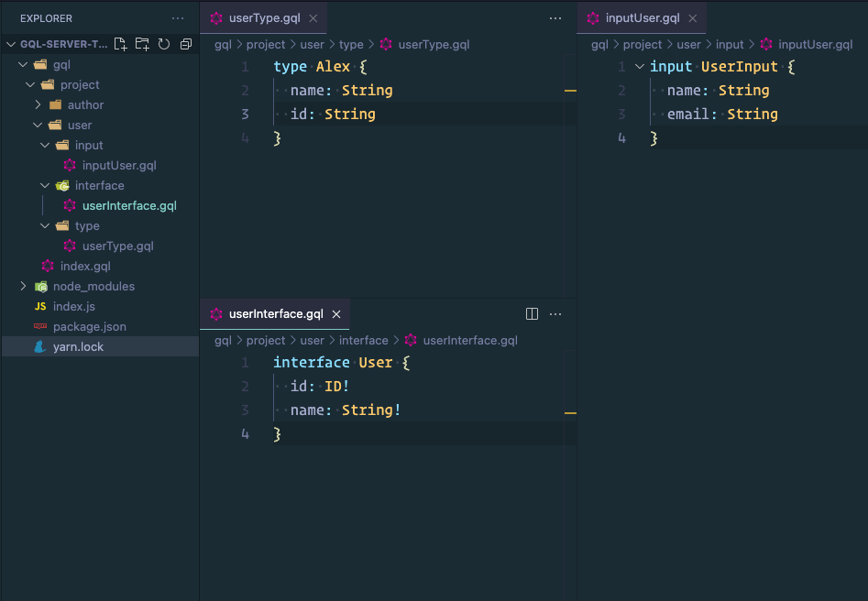Open more actions for userType.gql editor group
This screenshot has width=868, height=601.
[x=555, y=18]
